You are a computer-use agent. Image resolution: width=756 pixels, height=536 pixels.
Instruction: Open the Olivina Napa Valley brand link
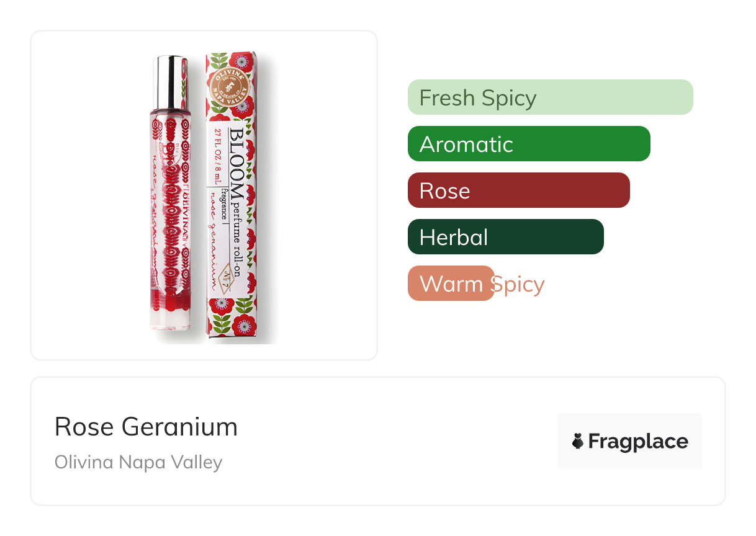[x=138, y=462]
